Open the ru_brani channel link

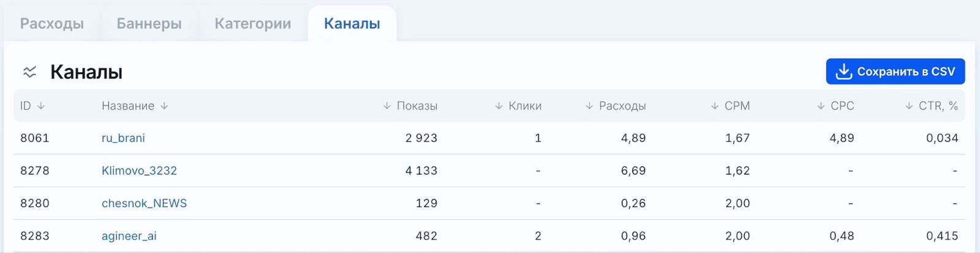123,138
